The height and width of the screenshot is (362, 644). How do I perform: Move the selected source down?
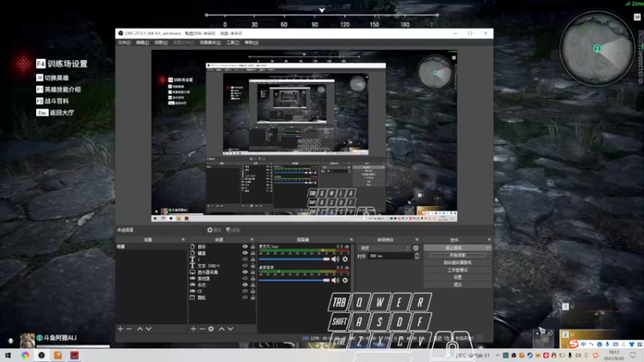coord(230,329)
